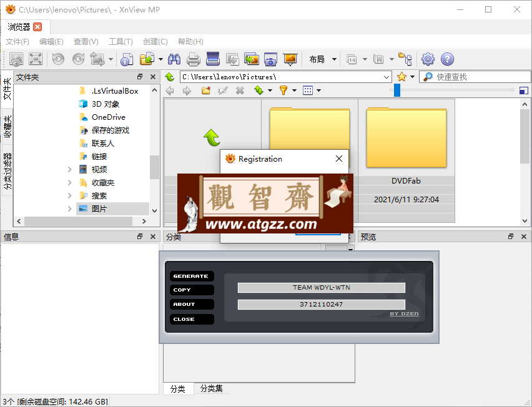
Task: Click the sort green arrows icon
Action: pyautogui.click(x=259, y=91)
